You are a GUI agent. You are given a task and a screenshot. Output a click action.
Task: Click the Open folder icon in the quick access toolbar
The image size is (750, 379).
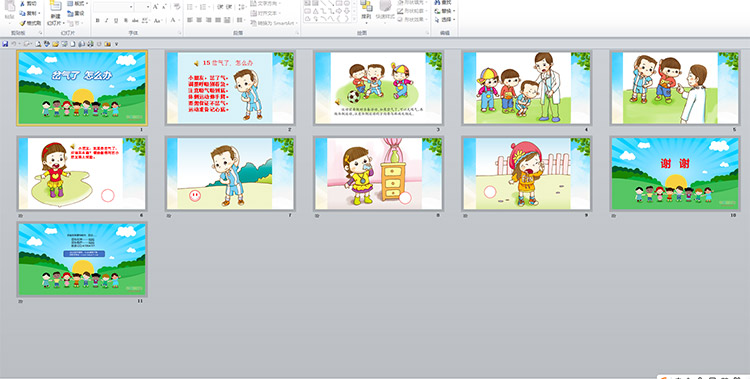(55, 44)
